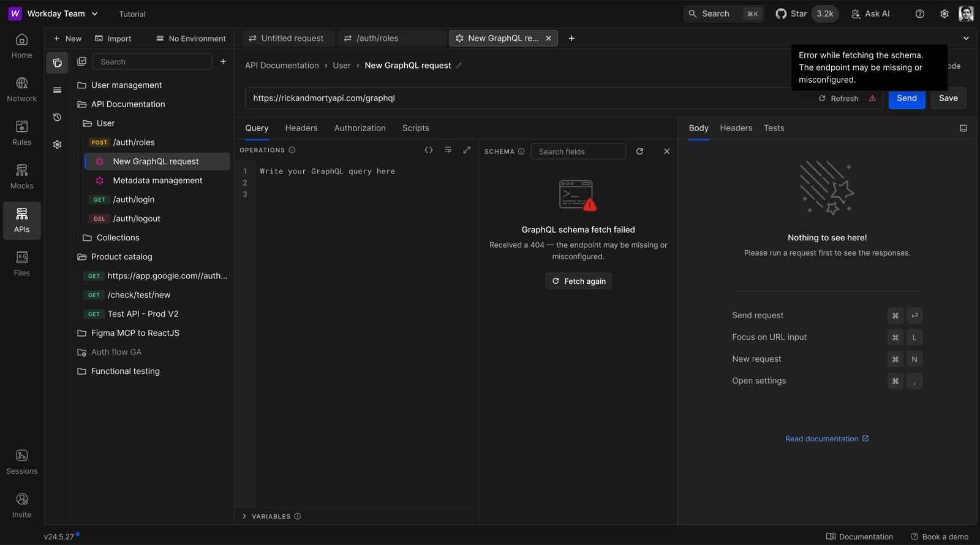Click the select-all checkbox icon beside Search

click(x=81, y=61)
